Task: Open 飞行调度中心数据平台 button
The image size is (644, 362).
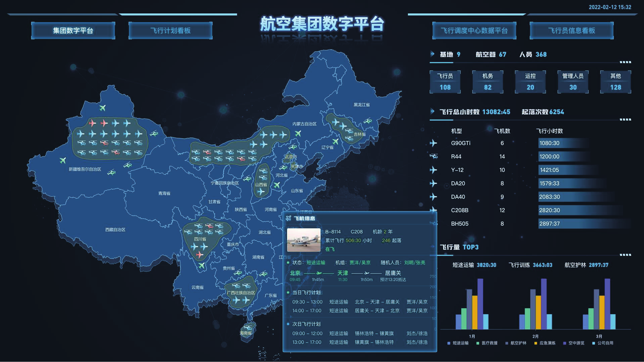Action: pyautogui.click(x=474, y=30)
